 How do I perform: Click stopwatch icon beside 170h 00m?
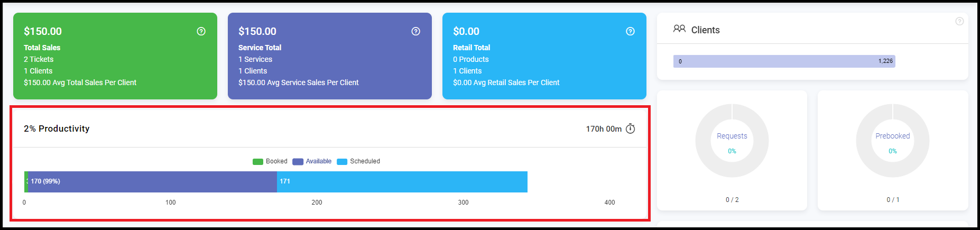[x=630, y=128]
